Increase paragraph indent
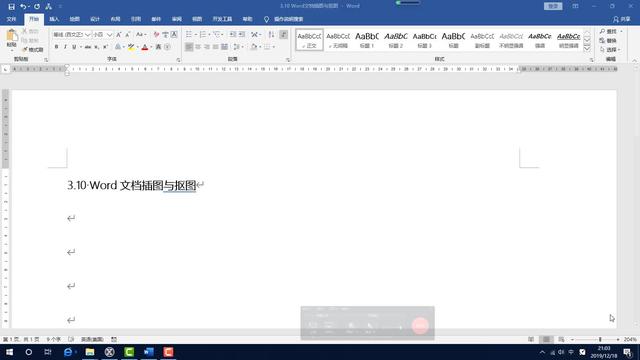 [242, 35]
